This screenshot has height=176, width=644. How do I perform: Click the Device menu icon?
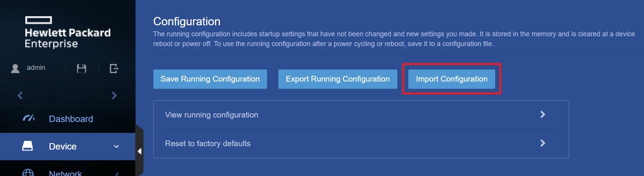[28, 146]
